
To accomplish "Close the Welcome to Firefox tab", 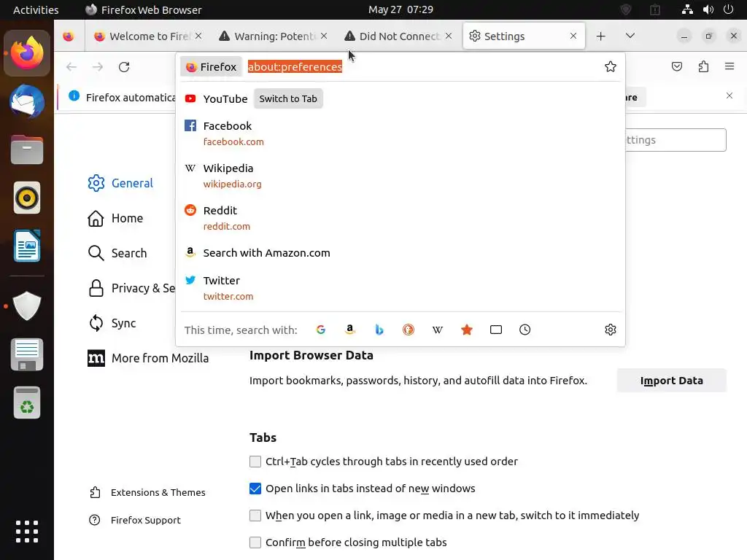I will click(x=198, y=36).
